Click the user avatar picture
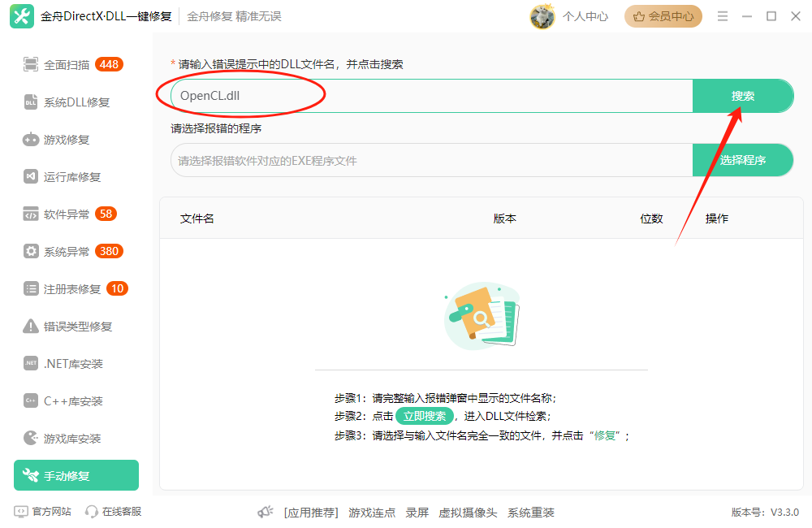Screen dimensions: 812x528 (x=542, y=16)
